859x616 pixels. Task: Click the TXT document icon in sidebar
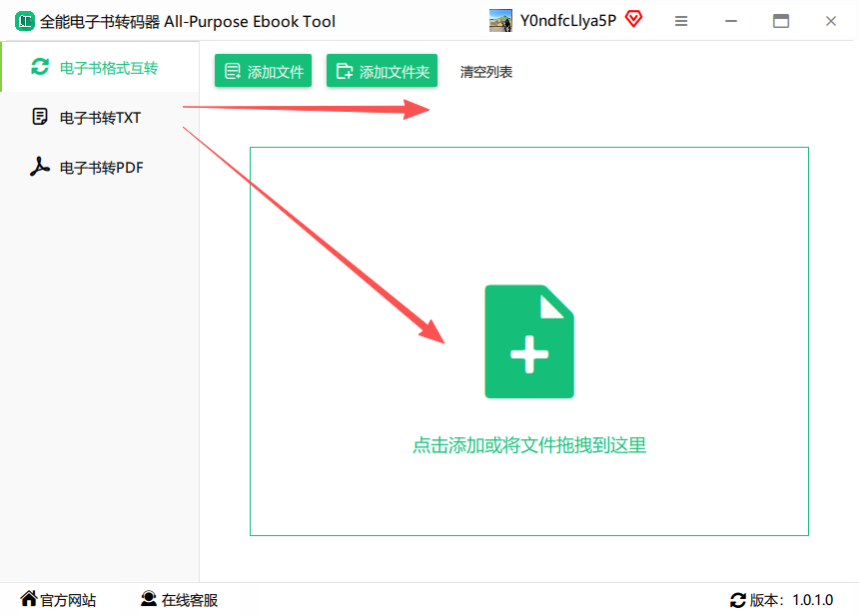coord(40,117)
